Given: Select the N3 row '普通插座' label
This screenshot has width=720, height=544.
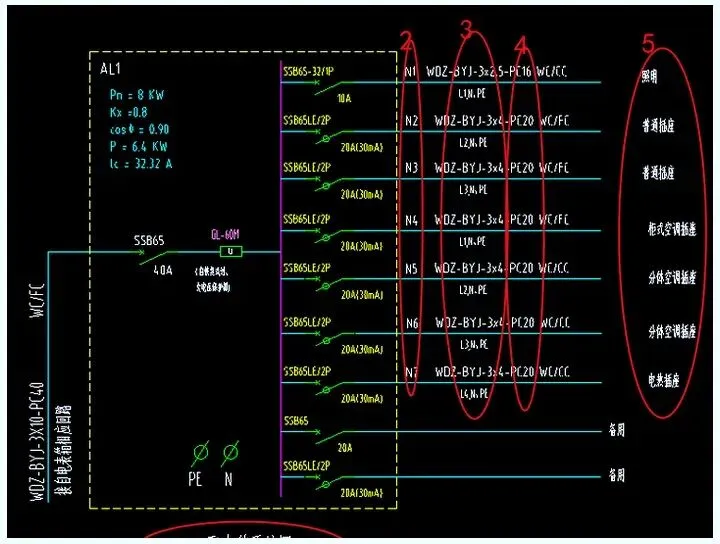Looking at the screenshot, I should coord(658,173).
